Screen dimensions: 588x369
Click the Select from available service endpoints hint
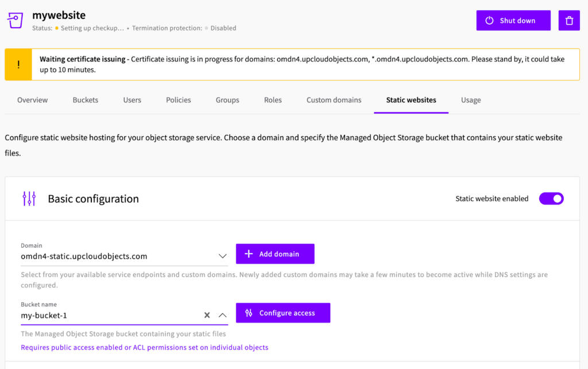click(x=284, y=280)
